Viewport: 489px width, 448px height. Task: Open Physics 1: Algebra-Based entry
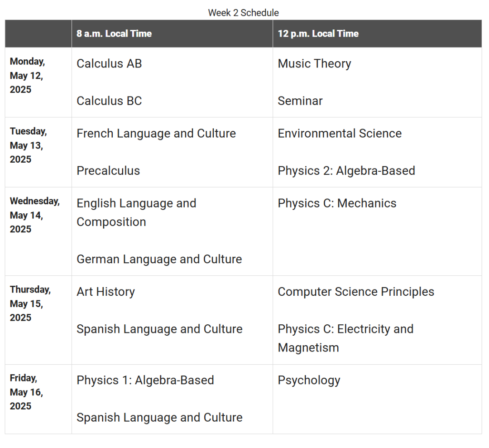[x=145, y=381]
